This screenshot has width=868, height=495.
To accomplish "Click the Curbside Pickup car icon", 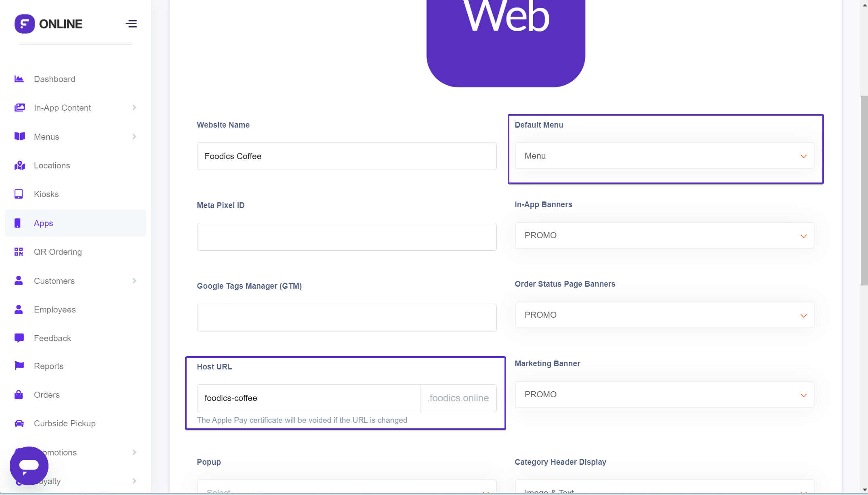I will pos(19,423).
